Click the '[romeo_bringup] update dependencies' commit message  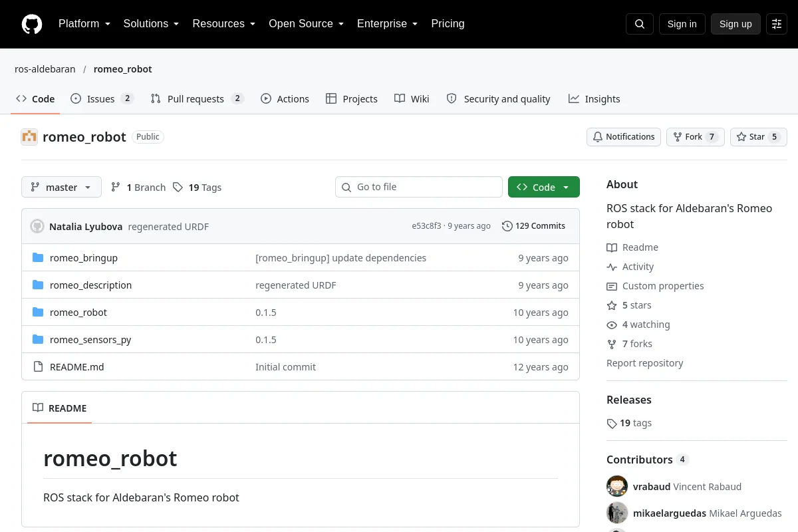click(x=341, y=258)
